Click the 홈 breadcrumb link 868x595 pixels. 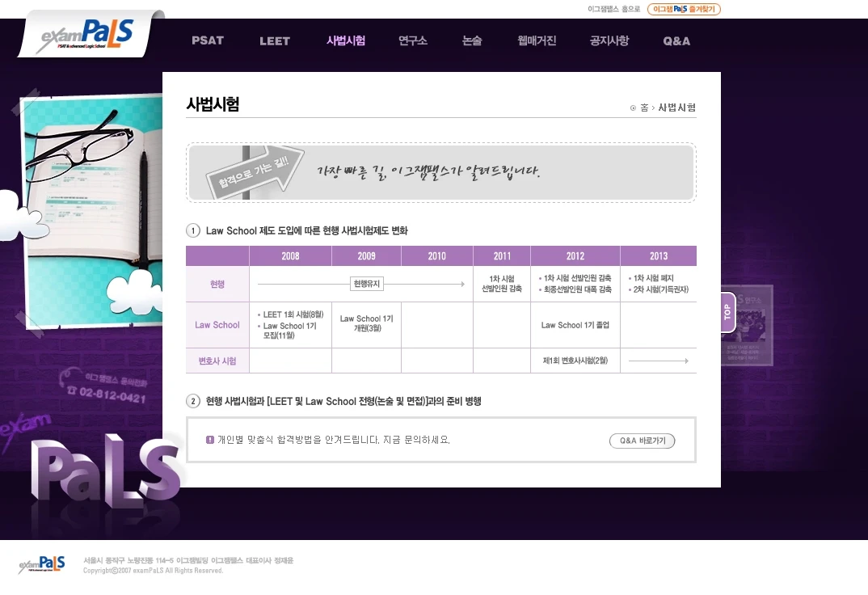pyautogui.click(x=644, y=108)
